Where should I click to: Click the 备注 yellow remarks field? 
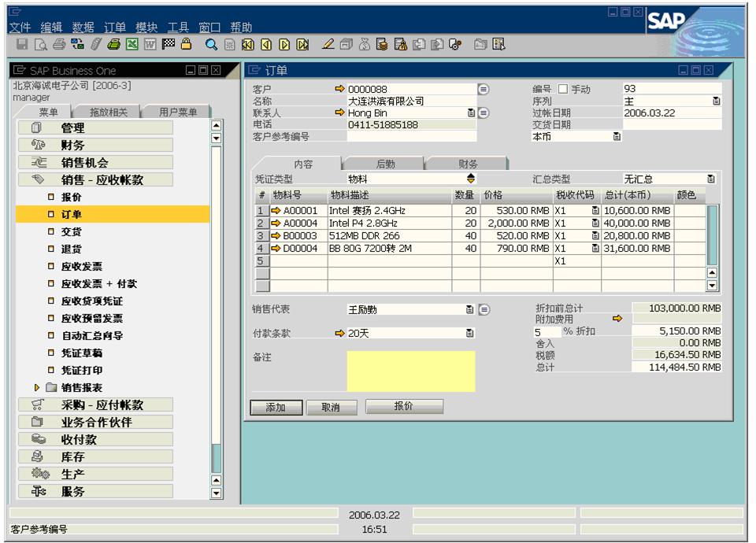tap(411, 371)
